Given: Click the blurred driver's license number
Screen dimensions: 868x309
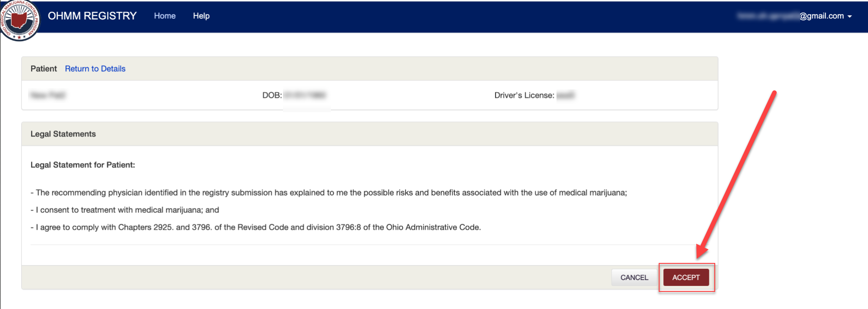Looking at the screenshot, I should [x=566, y=95].
